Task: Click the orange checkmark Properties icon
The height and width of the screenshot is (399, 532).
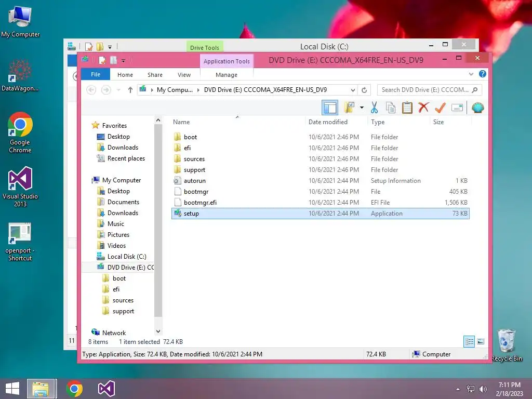Action: (x=440, y=108)
